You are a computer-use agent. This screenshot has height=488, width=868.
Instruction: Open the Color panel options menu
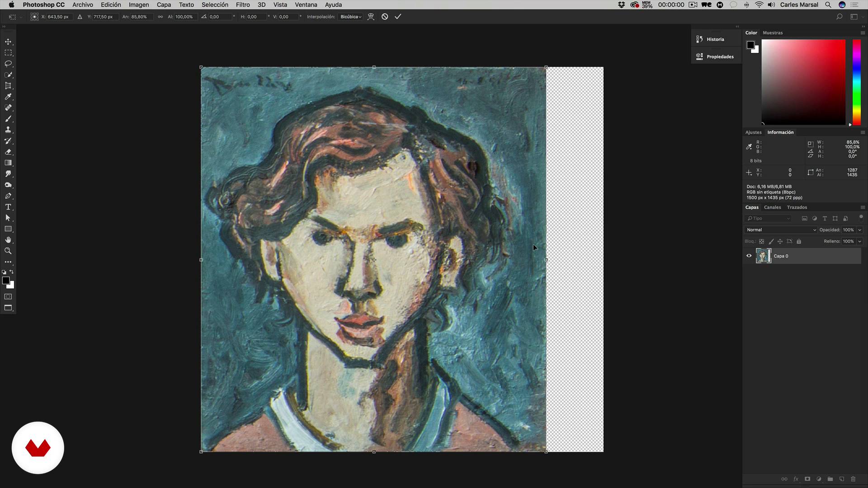coord(863,33)
